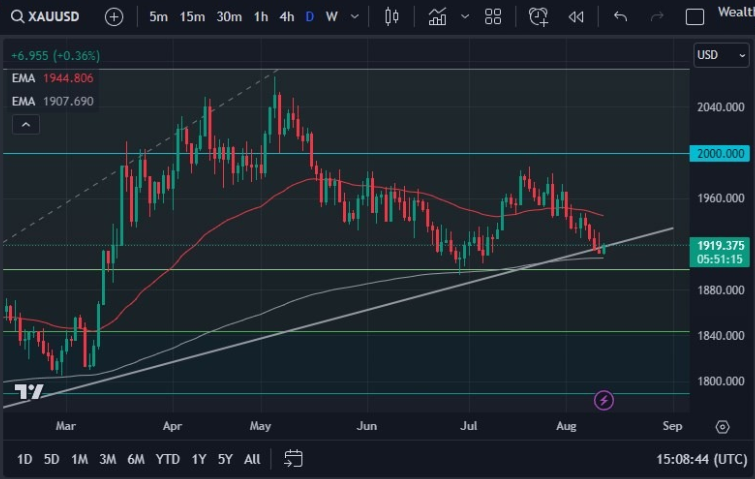Click the purple lightning event marker

(604, 400)
